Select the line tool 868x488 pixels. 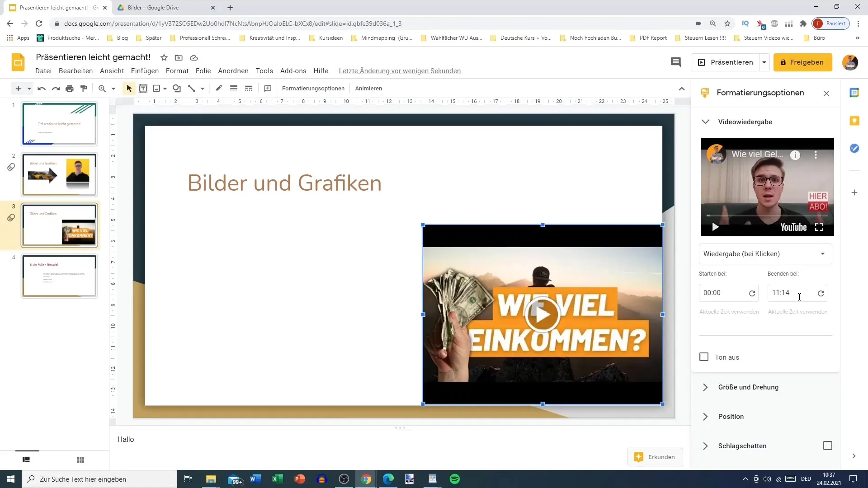point(192,89)
